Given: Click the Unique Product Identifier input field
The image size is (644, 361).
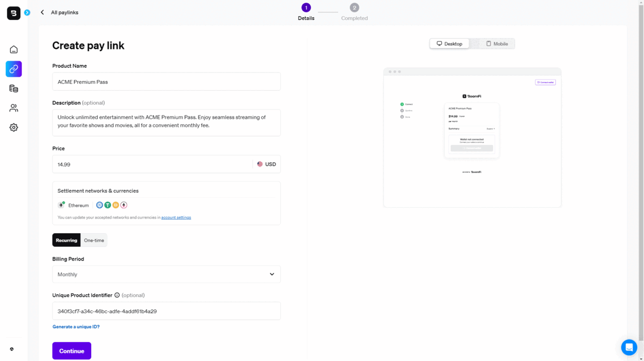Looking at the screenshot, I should 166,311.
